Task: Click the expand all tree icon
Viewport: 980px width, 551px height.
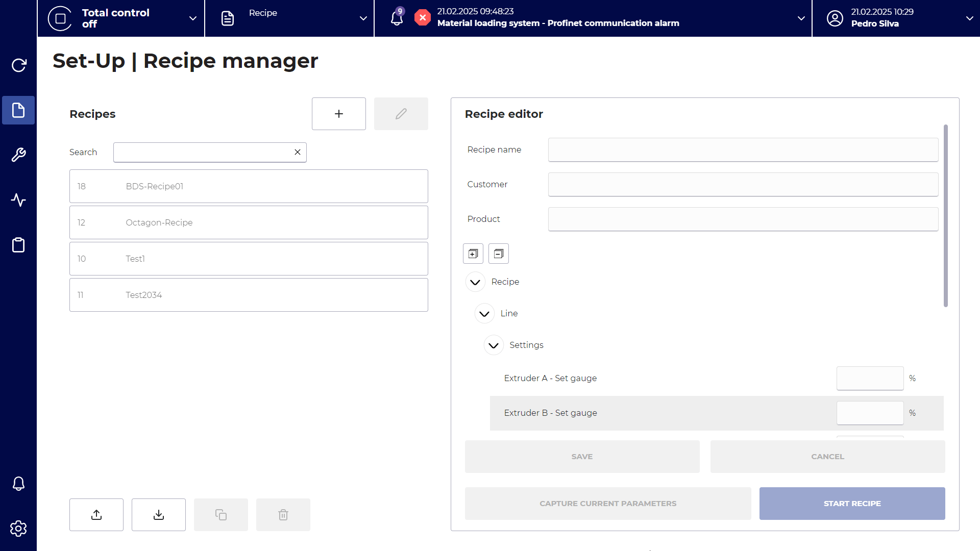Action: pyautogui.click(x=473, y=254)
